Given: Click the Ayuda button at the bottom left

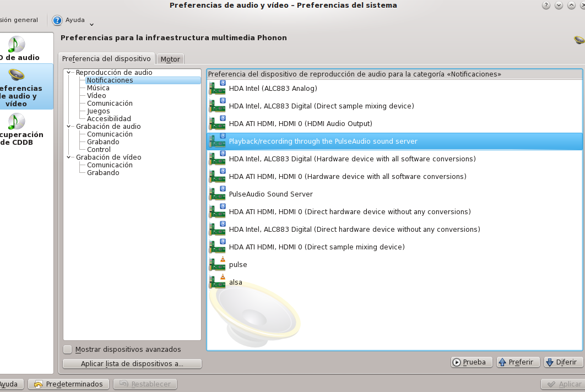Looking at the screenshot, I should (10, 384).
